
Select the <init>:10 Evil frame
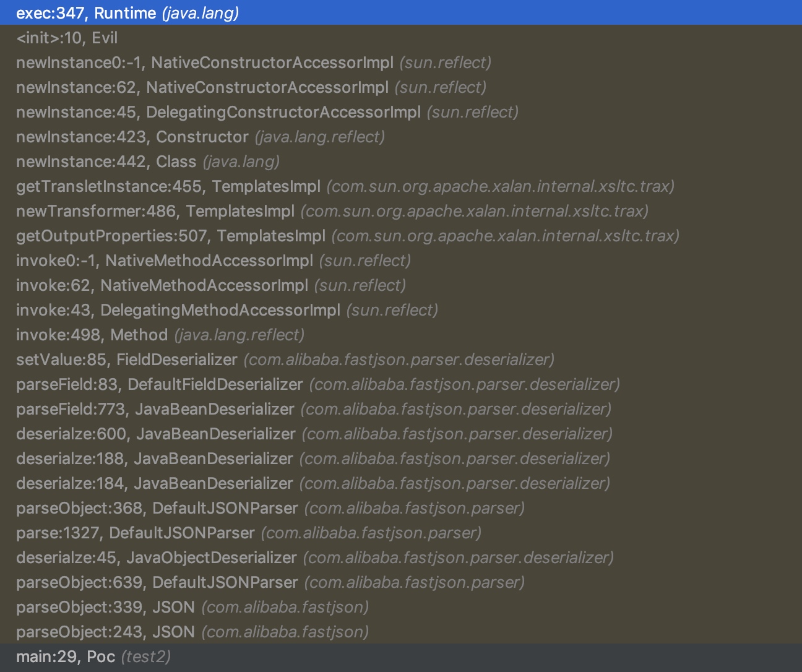click(401, 38)
